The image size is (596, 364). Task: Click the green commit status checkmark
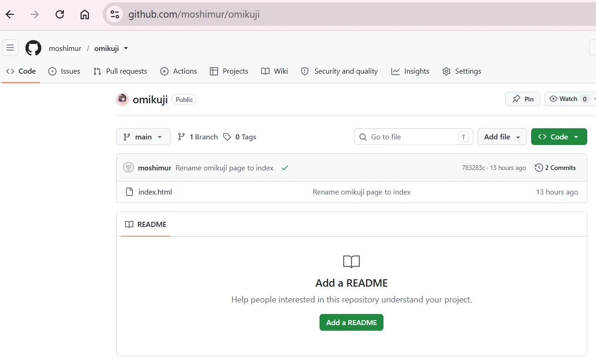click(x=285, y=168)
